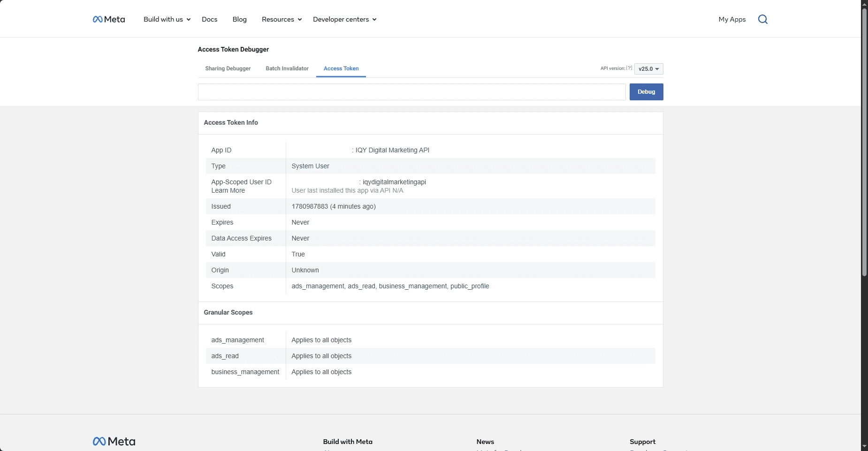Click the News footer heading
This screenshot has height=451, width=868.
click(485, 442)
